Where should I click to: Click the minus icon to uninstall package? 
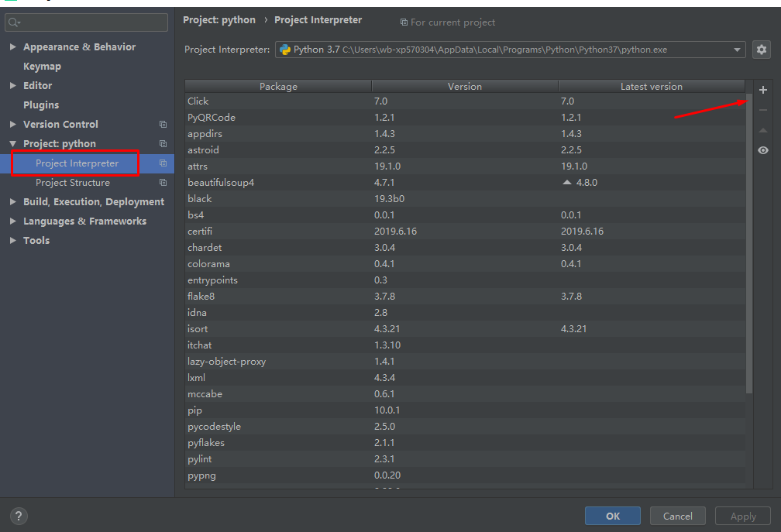[x=762, y=110]
